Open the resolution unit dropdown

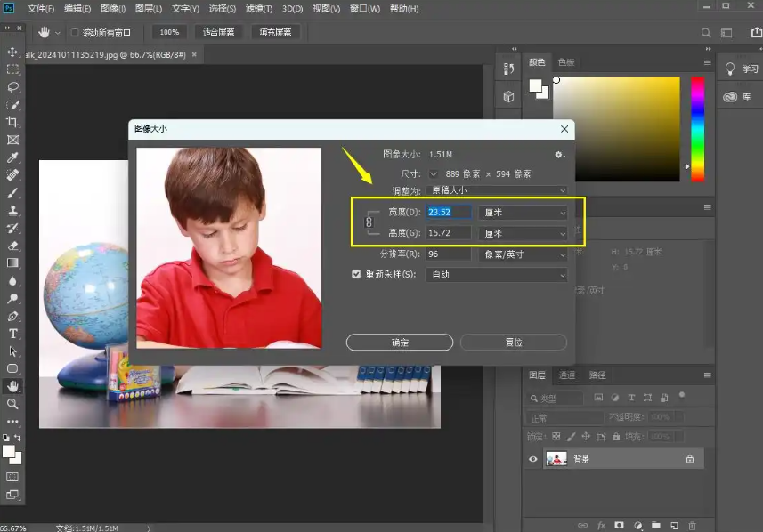point(523,254)
